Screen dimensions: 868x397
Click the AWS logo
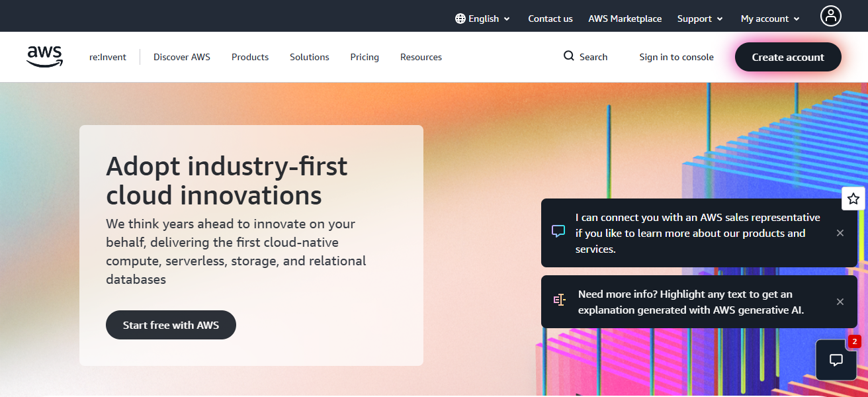coord(45,57)
